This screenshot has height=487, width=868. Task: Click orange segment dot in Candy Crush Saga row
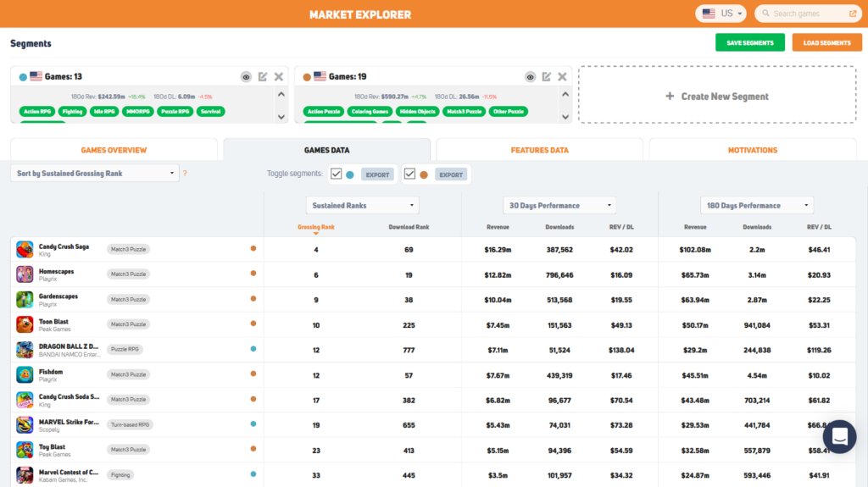[x=253, y=248]
